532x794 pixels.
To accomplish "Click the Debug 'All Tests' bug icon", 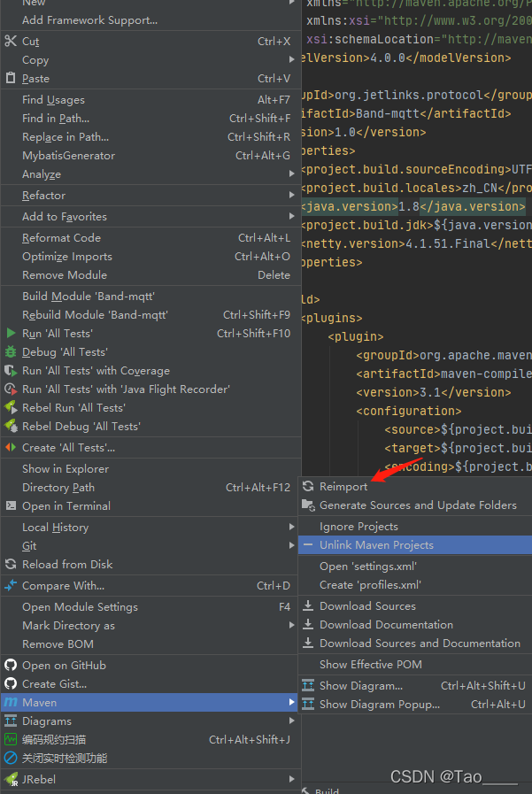I will [11, 351].
